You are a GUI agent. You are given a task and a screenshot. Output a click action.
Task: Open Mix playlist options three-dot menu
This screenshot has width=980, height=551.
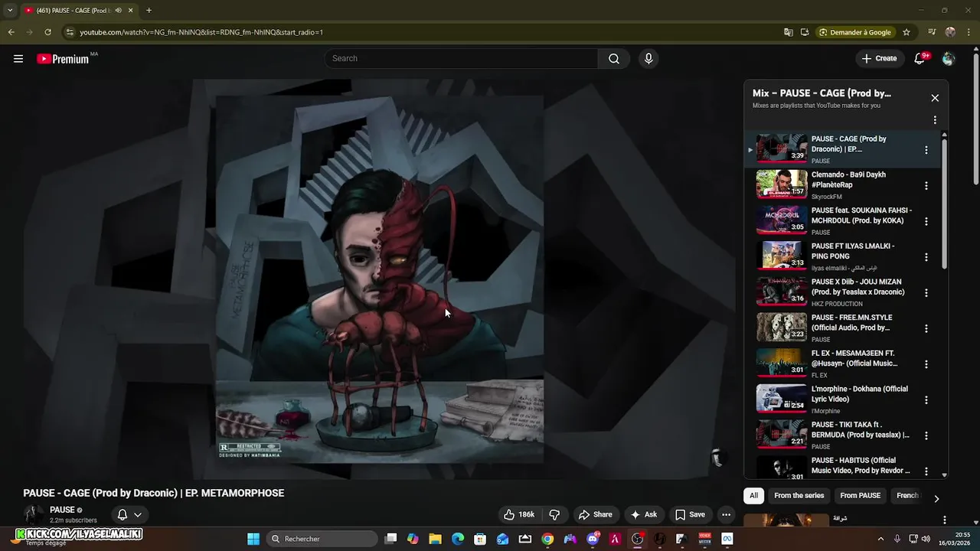(x=935, y=120)
